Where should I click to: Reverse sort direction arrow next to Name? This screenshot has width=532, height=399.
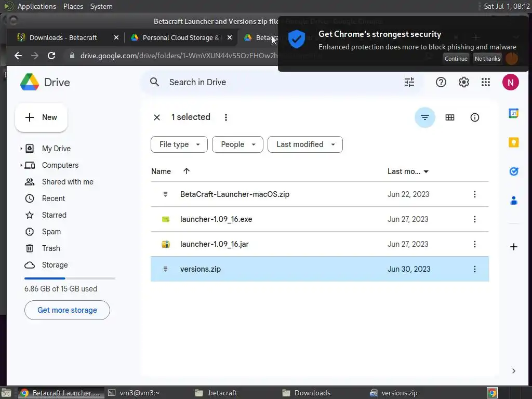pos(187,171)
